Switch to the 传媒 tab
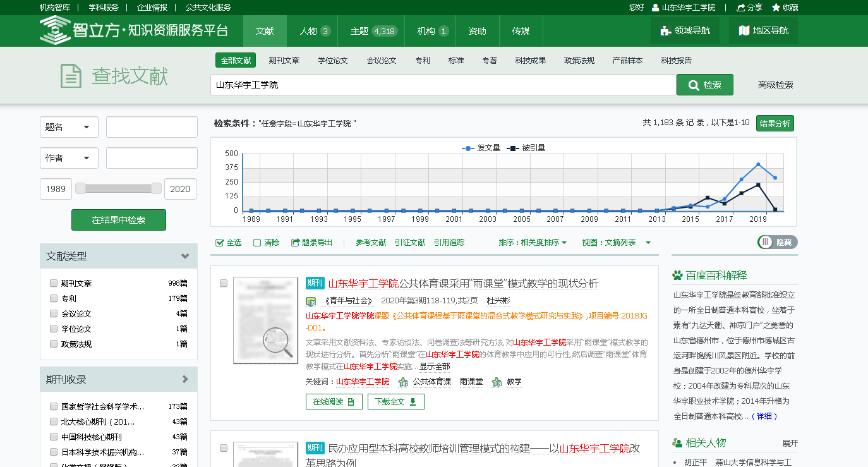Image resolution: width=868 pixels, height=467 pixels. tap(521, 31)
